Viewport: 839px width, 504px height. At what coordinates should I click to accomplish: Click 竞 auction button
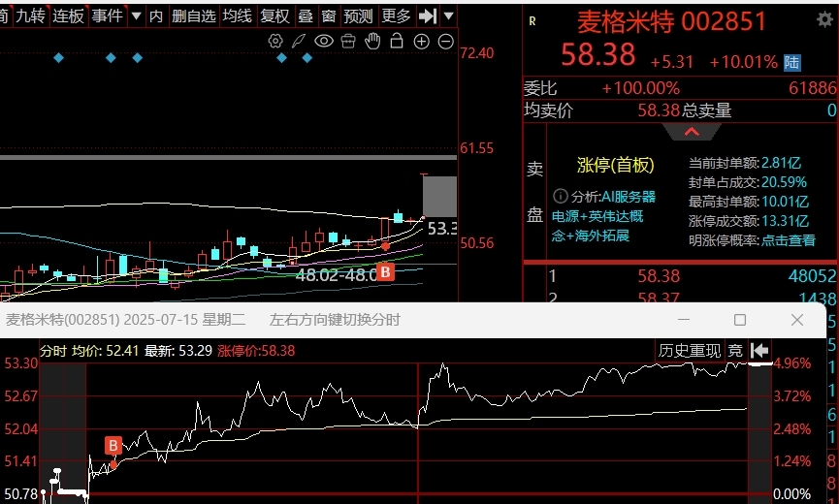point(736,351)
